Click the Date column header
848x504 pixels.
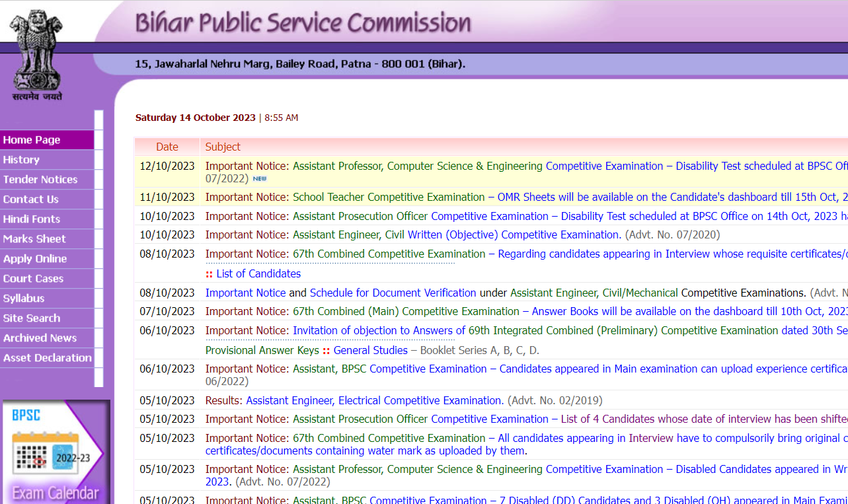[x=167, y=147]
